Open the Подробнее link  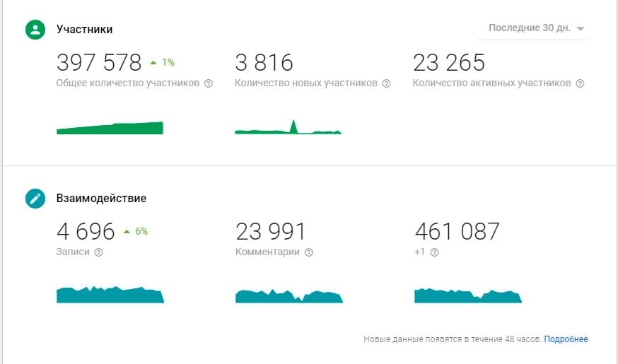tap(566, 339)
